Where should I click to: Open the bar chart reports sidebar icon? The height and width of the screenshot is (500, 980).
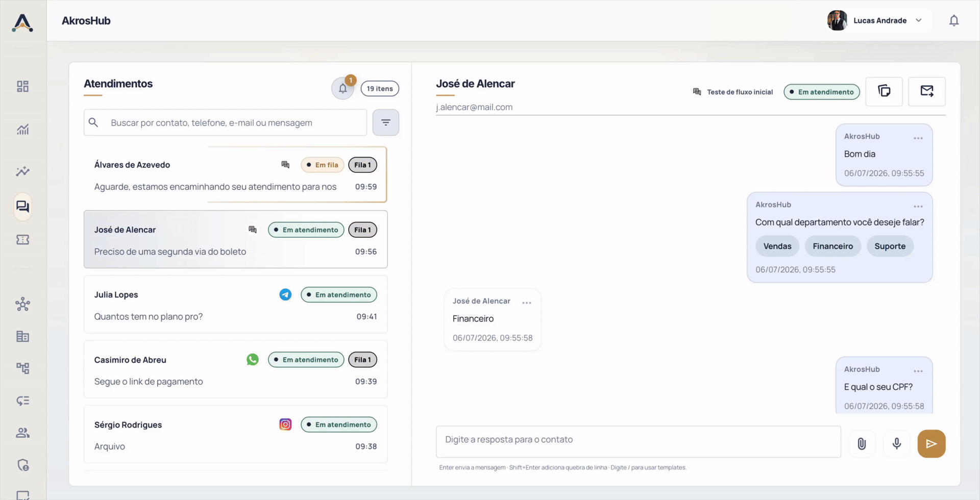coord(22,129)
